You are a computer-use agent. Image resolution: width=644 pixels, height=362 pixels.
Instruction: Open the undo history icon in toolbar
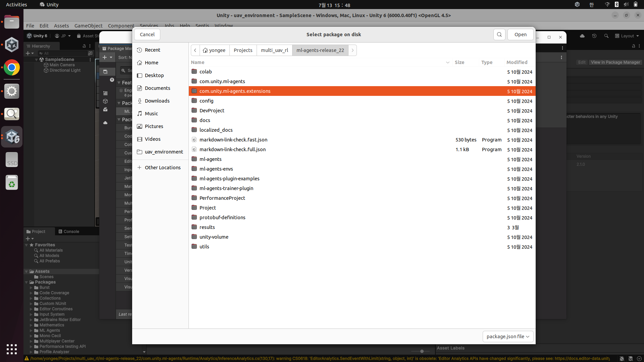coord(594,36)
